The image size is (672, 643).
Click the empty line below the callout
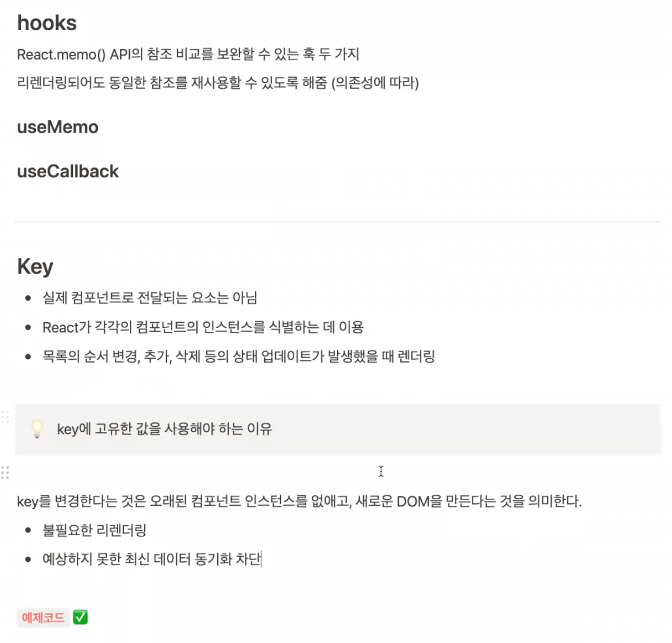pos(338,472)
